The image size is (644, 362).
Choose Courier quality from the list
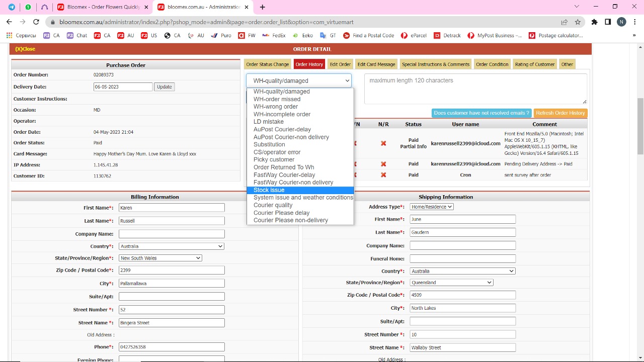(x=300, y=205)
